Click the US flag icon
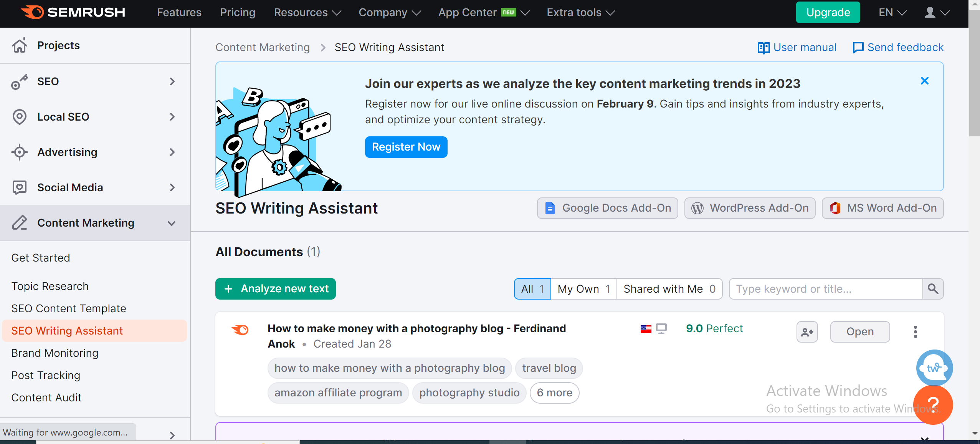The image size is (980, 444). pyautogui.click(x=646, y=329)
